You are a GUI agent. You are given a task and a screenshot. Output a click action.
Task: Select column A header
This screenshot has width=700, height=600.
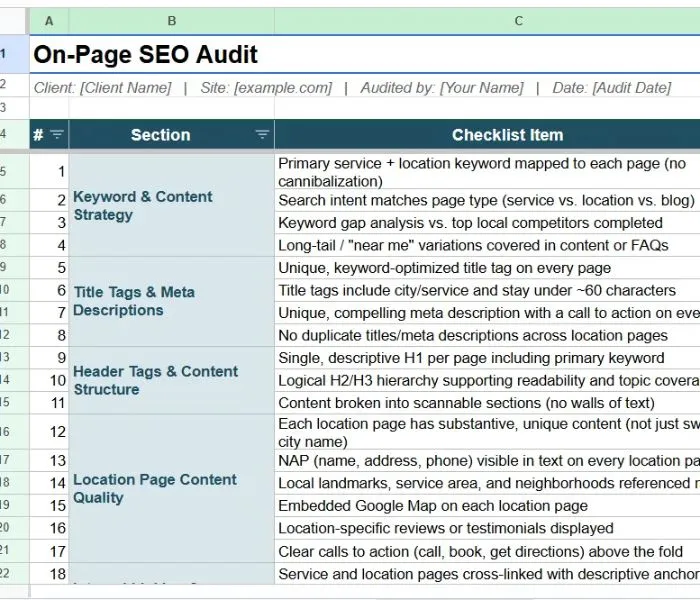tap(49, 21)
